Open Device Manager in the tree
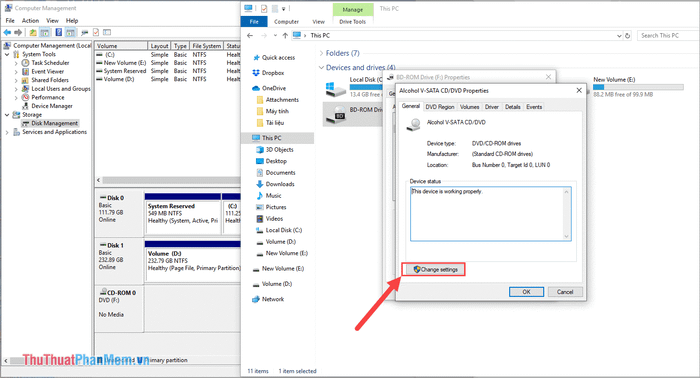The width and height of the screenshot is (700, 378). [x=52, y=106]
